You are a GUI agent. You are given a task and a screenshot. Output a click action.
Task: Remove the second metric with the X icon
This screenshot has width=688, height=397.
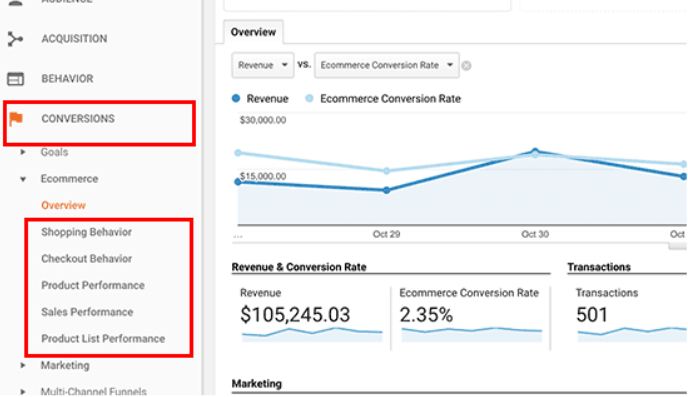466,66
